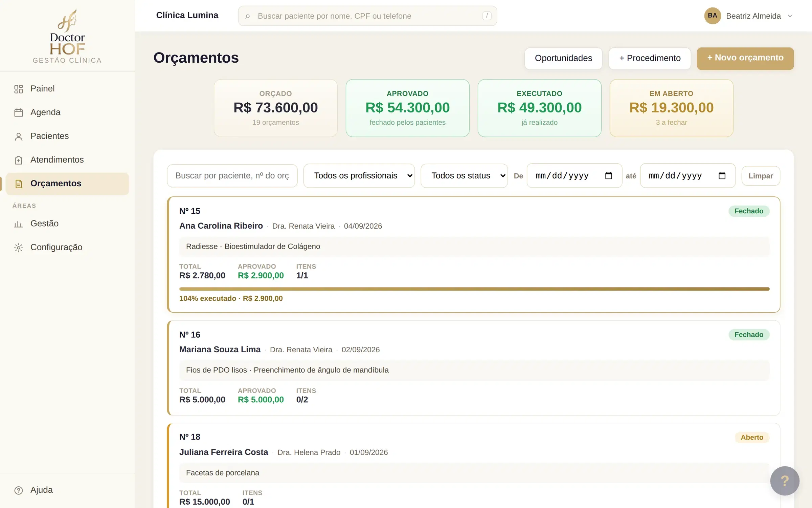Click the progress bar of budget Nº 15
812x508 pixels.
coord(474,289)
